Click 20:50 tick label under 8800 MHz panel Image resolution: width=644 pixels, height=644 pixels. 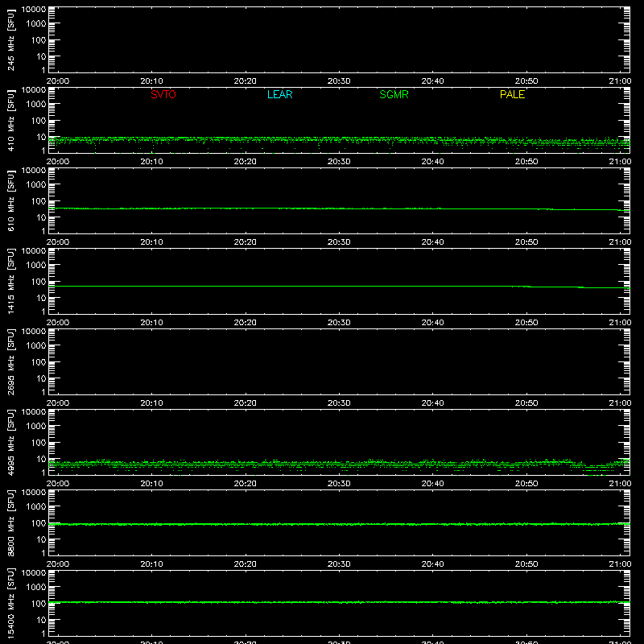pos(526,564)
